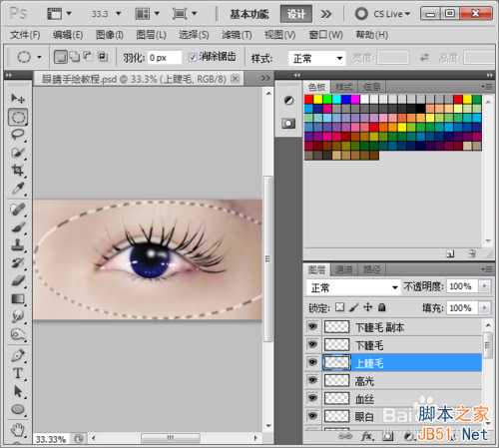Click the Add to Selection mode icon

tap(76, 57)
